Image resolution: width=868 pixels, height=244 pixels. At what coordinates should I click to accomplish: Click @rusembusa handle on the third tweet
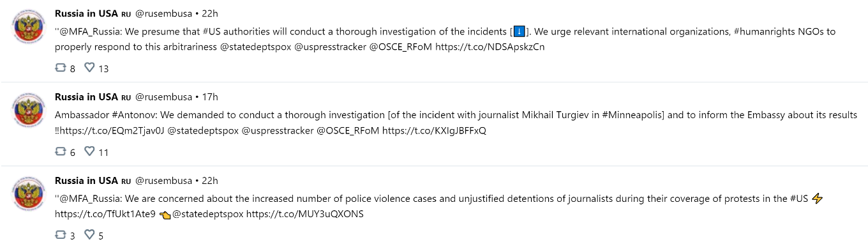pos(163,181)
